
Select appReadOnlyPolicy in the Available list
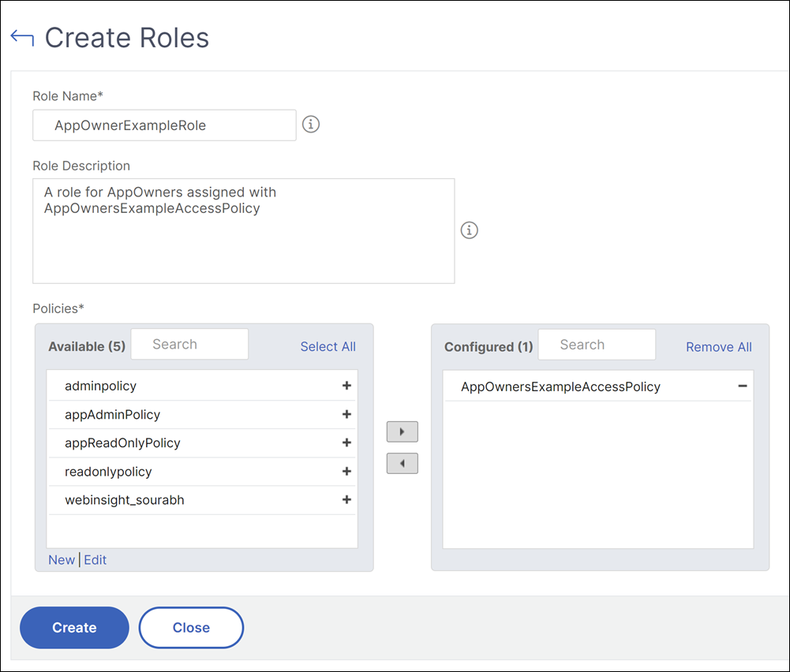coord(202,443)
